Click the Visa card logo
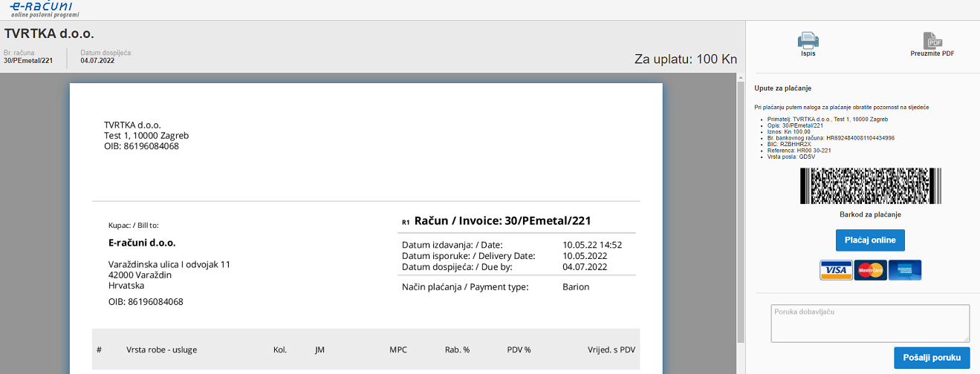Image resolution: width=980 pixels, height=374 pixels. click(836, 270)
